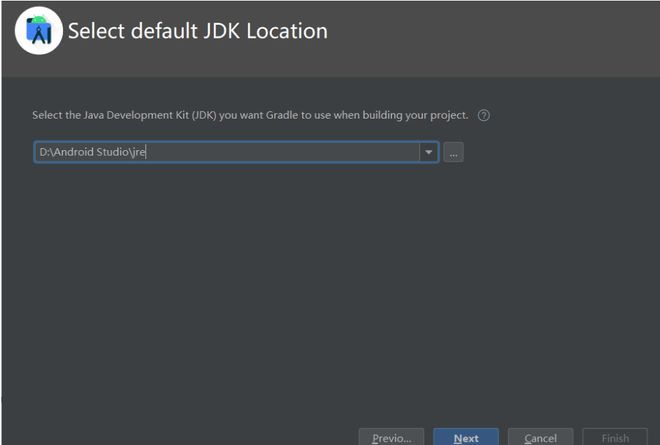Image resolution: width=660 pixels, height=445 pixels.
Task: Click the 'Select the Java Development Kit' description text
Action: [x=250, y=115]
